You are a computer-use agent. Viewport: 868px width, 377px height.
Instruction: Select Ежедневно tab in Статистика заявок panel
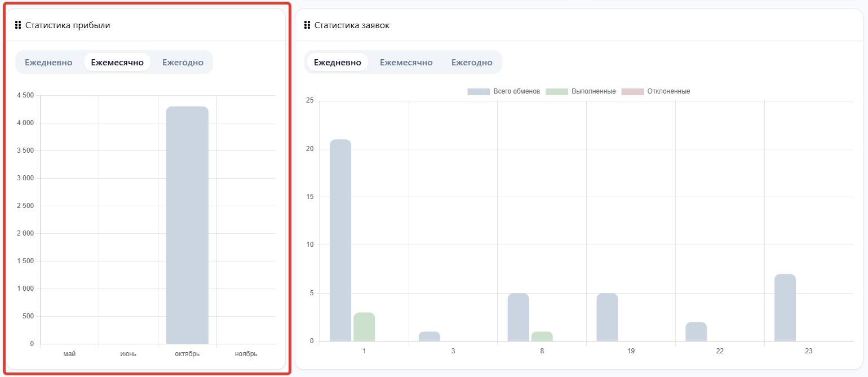(337, 62)
